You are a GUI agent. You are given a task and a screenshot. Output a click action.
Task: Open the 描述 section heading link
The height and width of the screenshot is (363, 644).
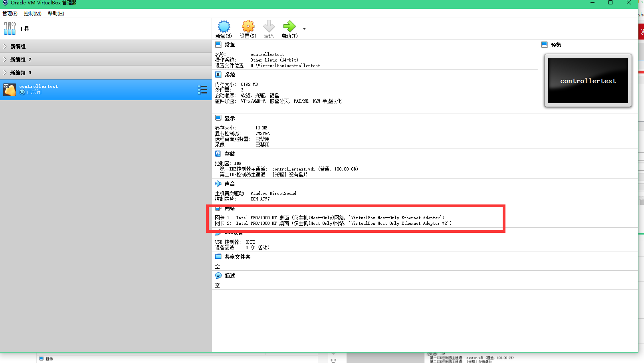pyautogui.click(x=230, y=276)
